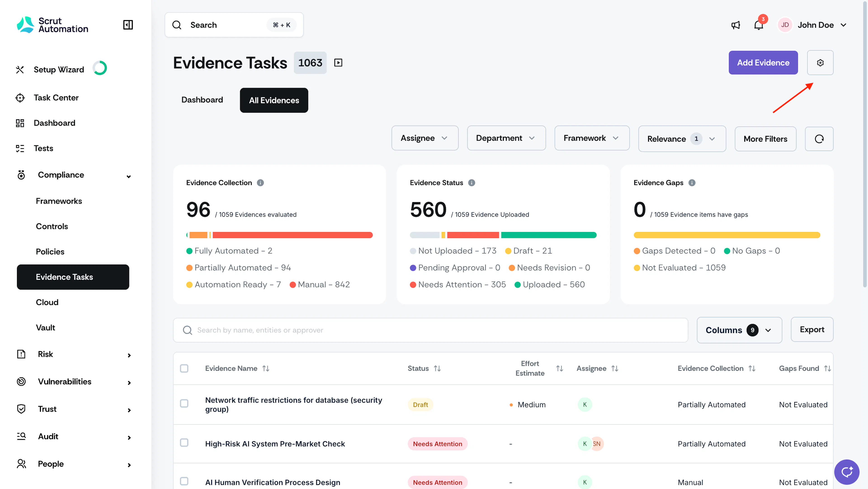Open the notifications bell
This screenshot has height=489, width=868.
pyautogui.click(x=759, y=25)
